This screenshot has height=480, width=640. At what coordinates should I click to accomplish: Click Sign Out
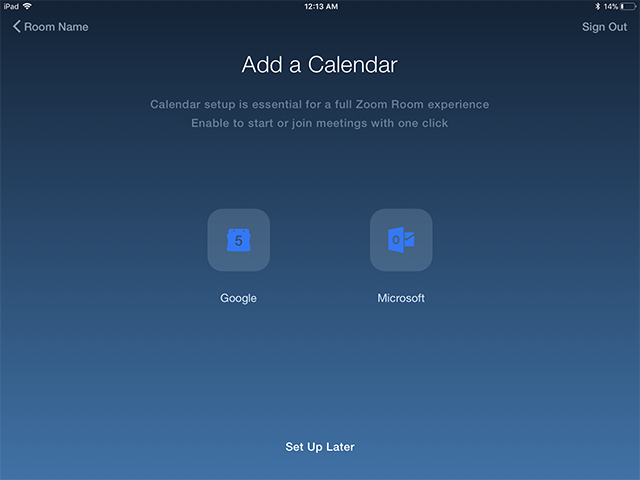pyautogui.click(x=604, y=27)
